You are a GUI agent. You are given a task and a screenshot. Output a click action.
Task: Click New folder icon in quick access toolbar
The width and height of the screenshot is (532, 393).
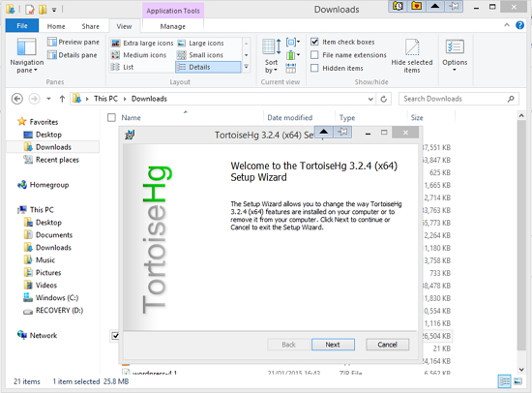coord(43,9)
